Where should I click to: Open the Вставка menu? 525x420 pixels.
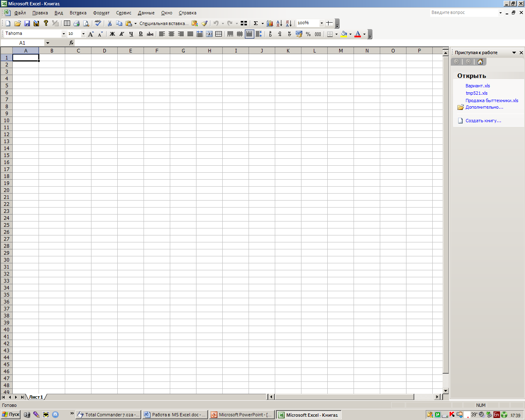tap(78, 13)
